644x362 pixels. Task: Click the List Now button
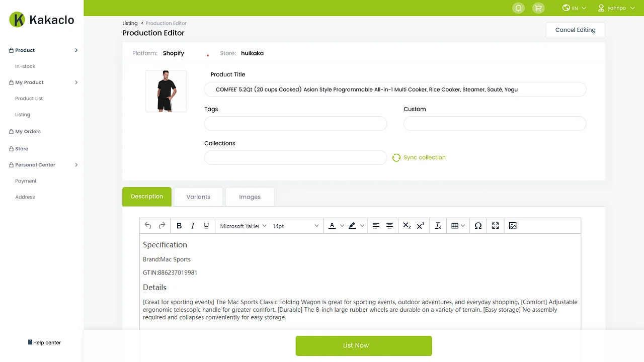[x=363, y=345]
